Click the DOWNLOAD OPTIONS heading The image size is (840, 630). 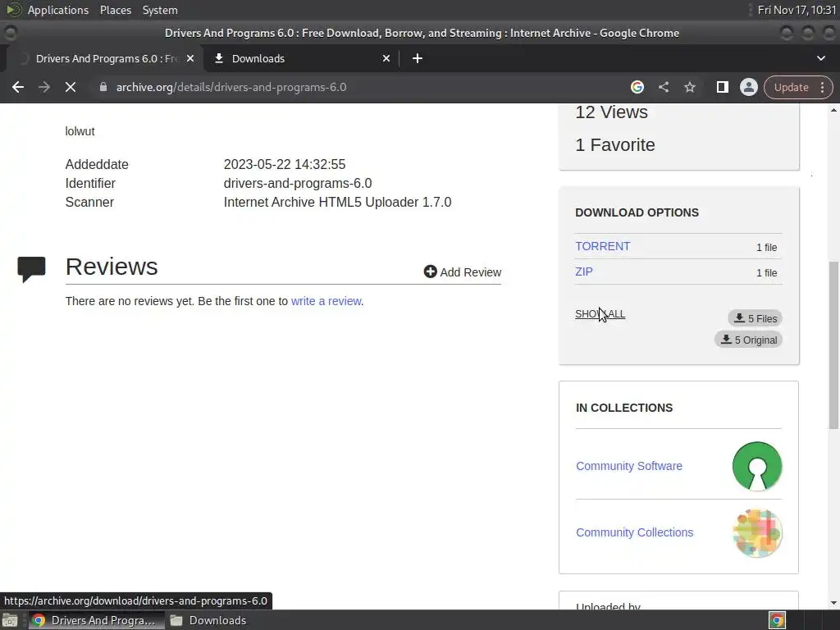coord(637,212)
